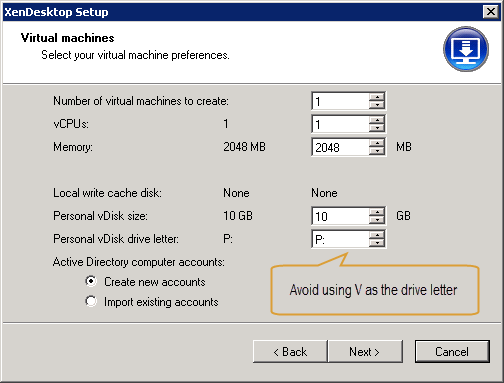Increase Personal vDisk size with up arrow
Viewport: 504px width, 383px height.
point(377,212)
